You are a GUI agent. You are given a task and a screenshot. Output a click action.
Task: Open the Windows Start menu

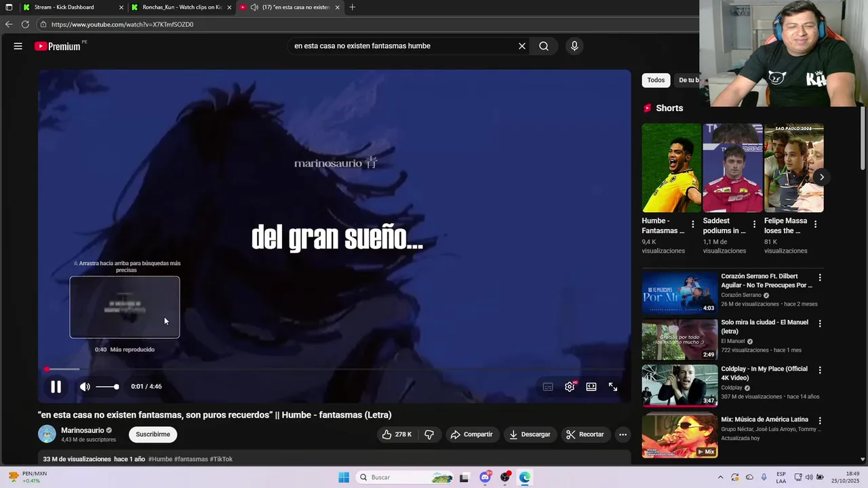(344, 477)
